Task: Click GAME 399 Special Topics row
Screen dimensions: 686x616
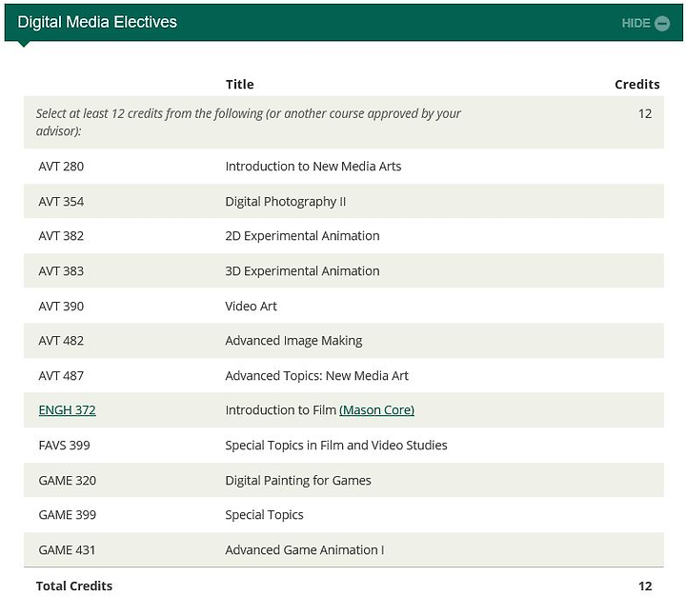Action: tap(343, 515)
